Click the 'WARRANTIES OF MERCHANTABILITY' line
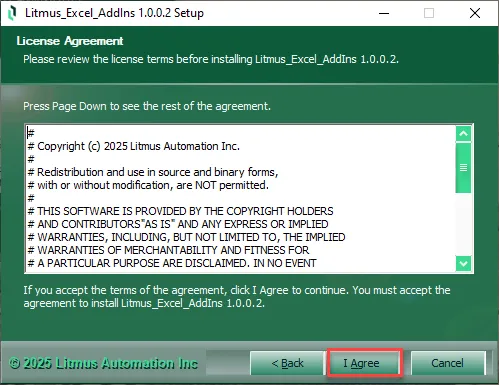This screenshot has height=385, width=499. click(x=168, y=250)
